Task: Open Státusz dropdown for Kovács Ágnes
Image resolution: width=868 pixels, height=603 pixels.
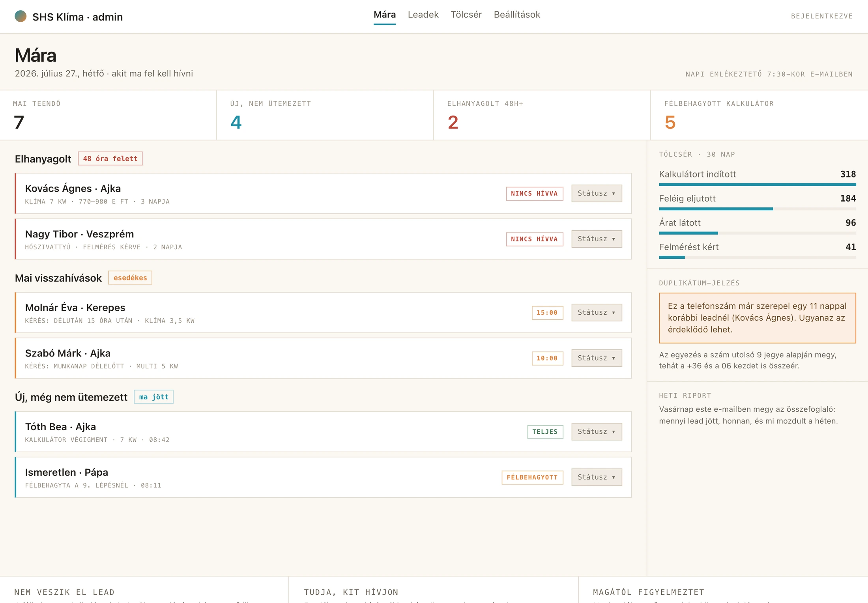Action: coord(597,193)
